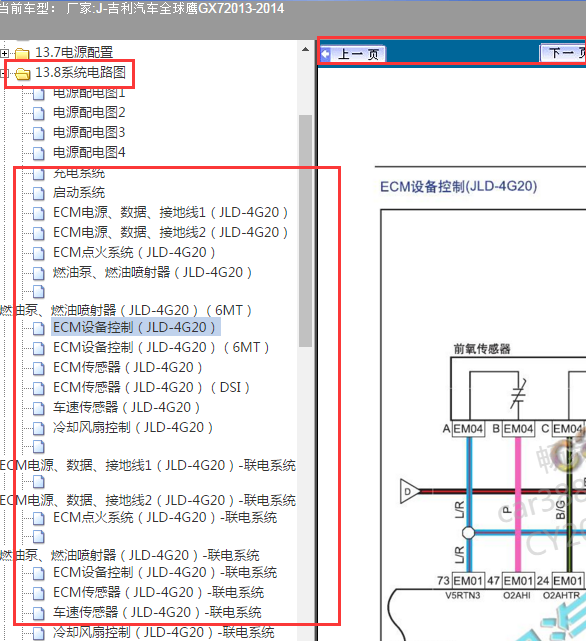Click document icon beside ECM传感器（JLD-4G20）（DSI）
This screenshot has height=641, width=586.
click(38, 388)
